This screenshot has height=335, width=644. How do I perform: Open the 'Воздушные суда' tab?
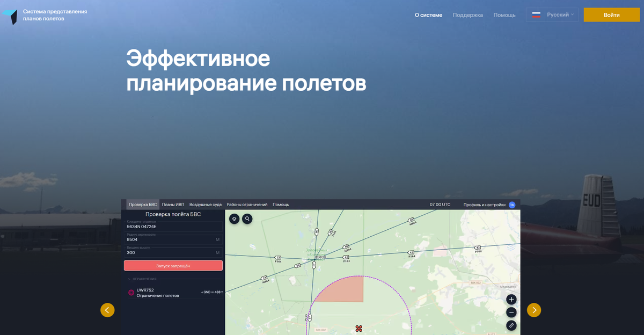tap(205, 205)
